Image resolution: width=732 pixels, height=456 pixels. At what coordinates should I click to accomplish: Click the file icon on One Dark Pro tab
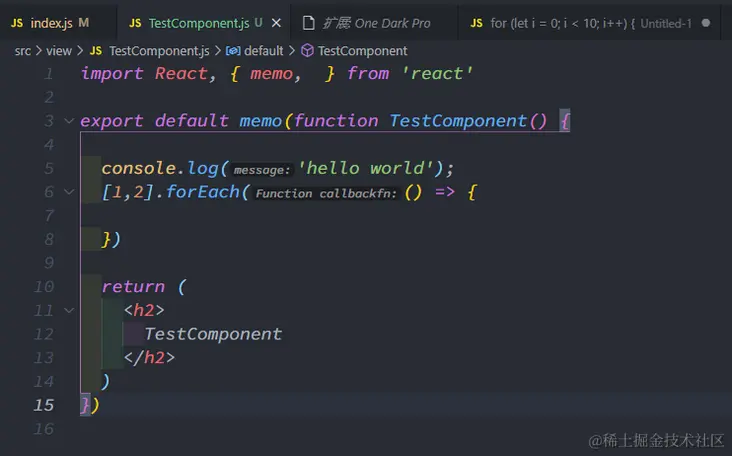[309, 23]
